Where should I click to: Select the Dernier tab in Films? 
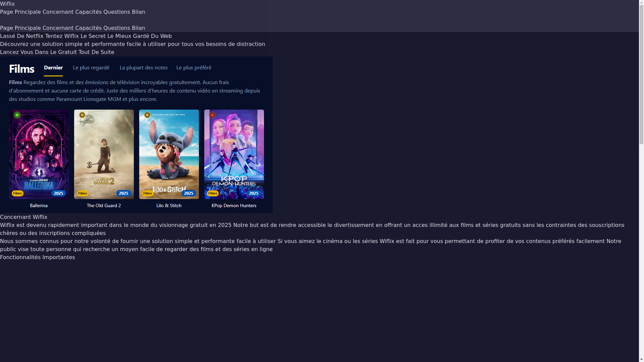pyautogui.click(x=53, y=68)
